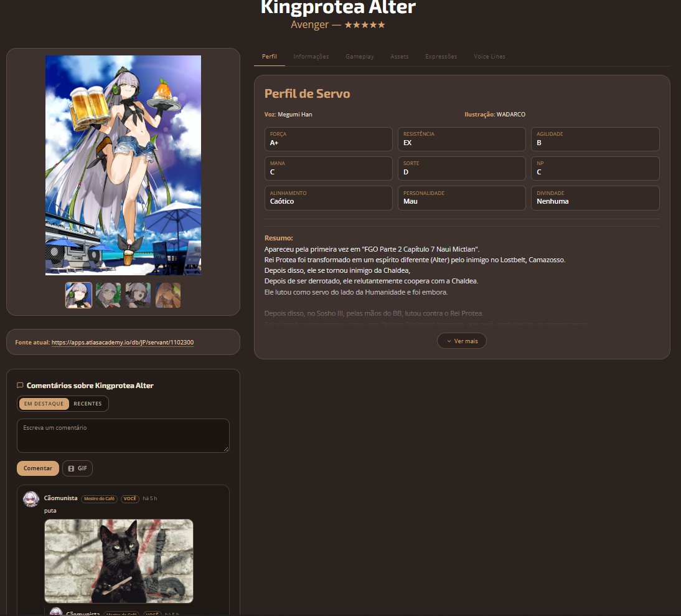The width and height of the screenshot is (681, 616).
Task: Switch to the Gameplay tab
Action: (x=360, y=57)
